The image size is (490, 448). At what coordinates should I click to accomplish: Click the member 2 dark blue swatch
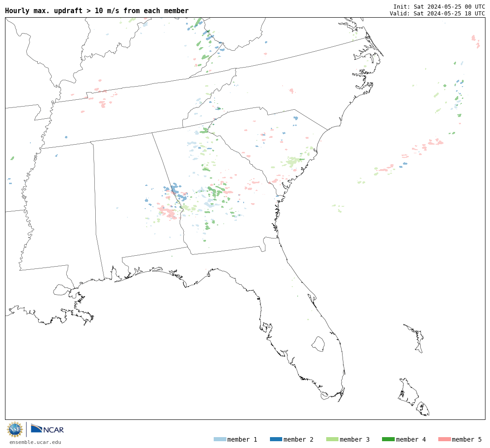click(276, 439)
